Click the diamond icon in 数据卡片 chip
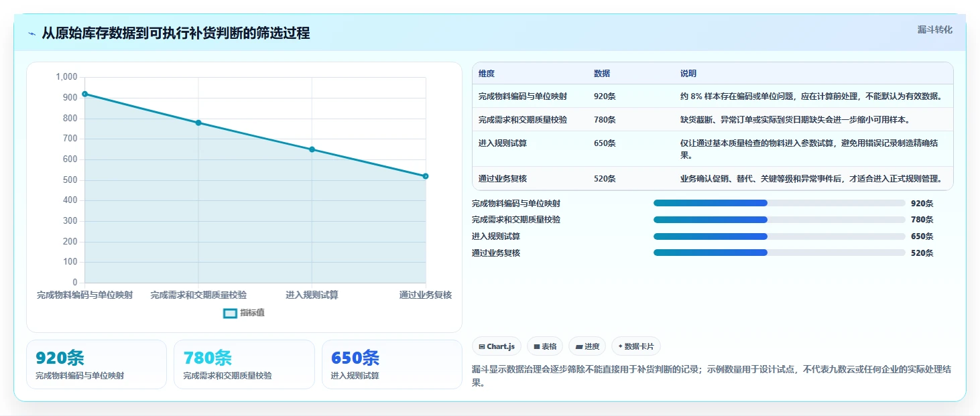 pos(620,347)
